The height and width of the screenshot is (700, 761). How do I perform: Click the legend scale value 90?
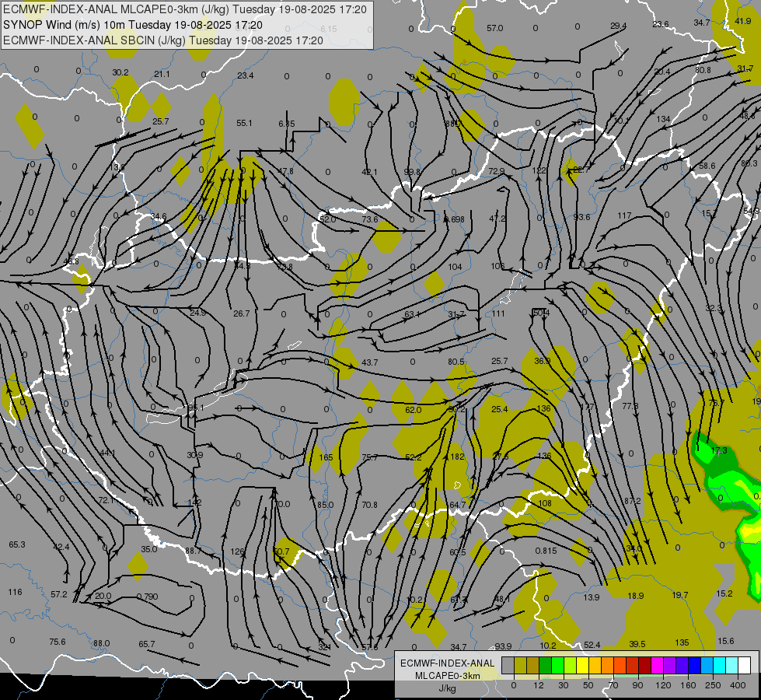(x=637, y=685)
